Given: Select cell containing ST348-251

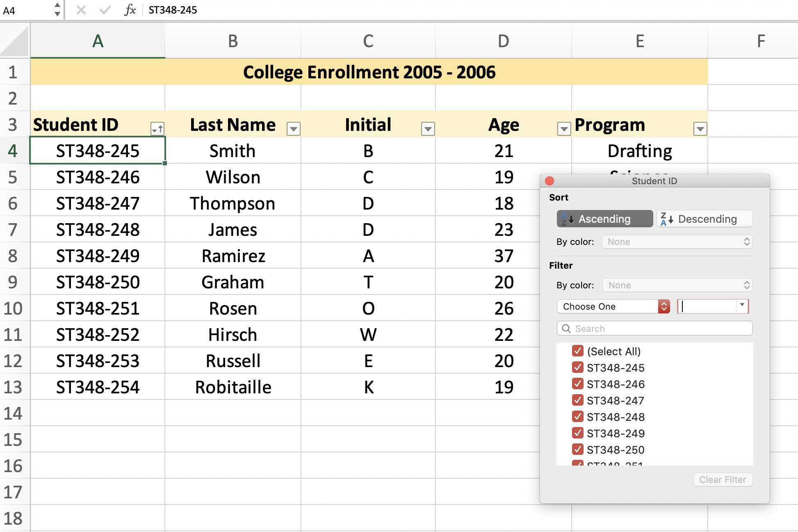Looking at the screenshot, I should tap(98, 308).
